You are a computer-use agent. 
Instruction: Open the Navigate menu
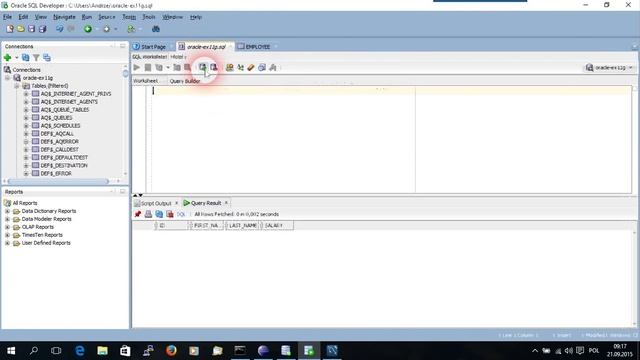(64, 17)
